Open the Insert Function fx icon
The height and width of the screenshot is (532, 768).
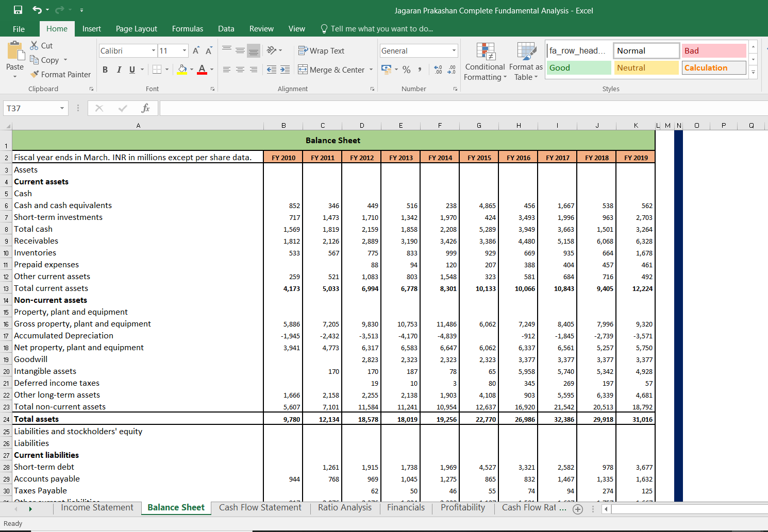click(145, 108)
